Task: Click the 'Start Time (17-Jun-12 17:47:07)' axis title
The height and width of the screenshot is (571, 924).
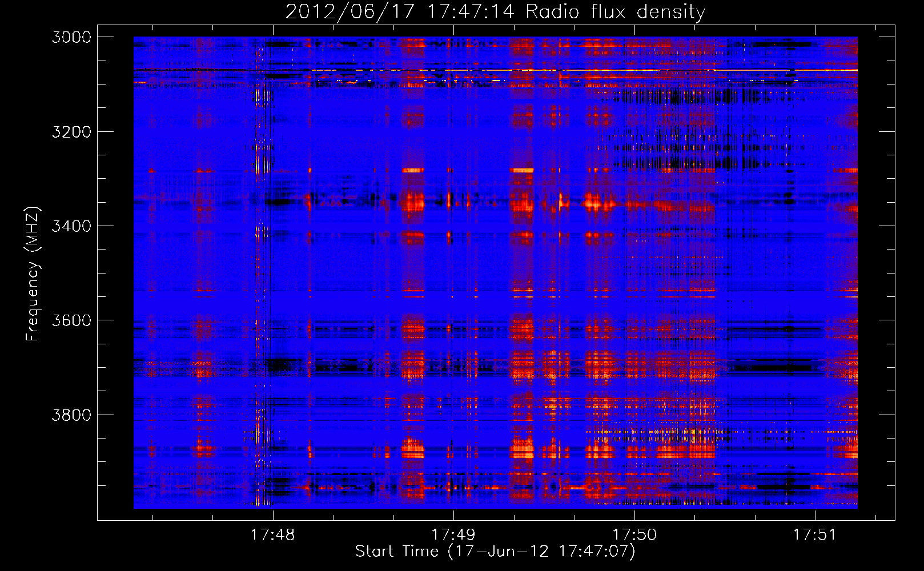Action: pos(495,552)
